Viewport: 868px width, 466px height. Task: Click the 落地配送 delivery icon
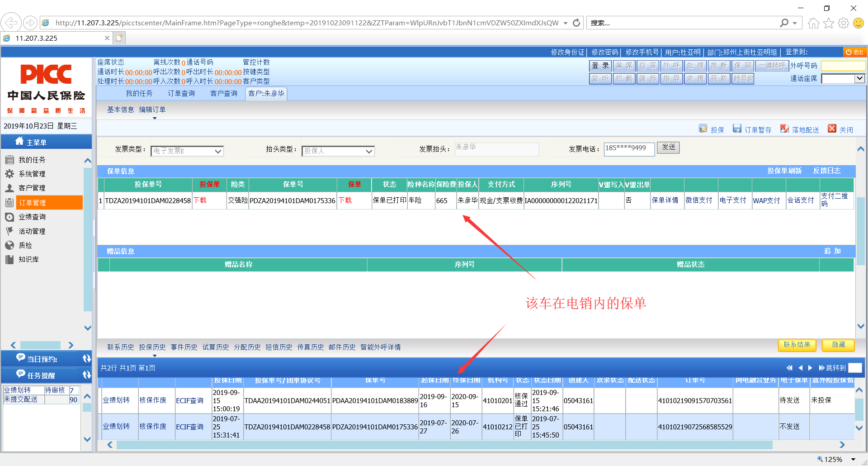tap(784, 129)
